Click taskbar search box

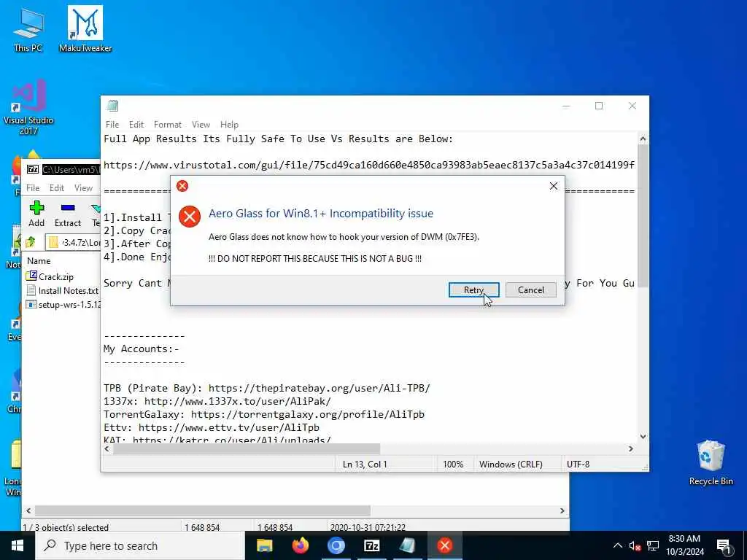click(140, 545)
